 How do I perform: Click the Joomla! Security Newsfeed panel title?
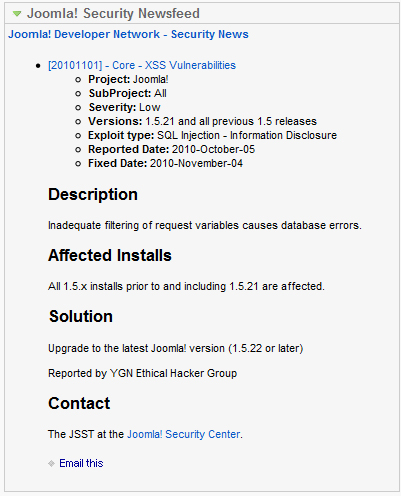pyautogui.click(x=113, y=13)
